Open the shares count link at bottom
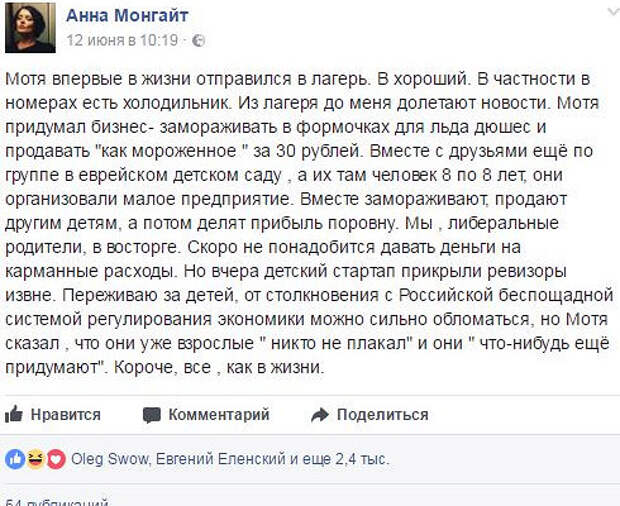Screen dimensions: 620x506 (58, 502)
